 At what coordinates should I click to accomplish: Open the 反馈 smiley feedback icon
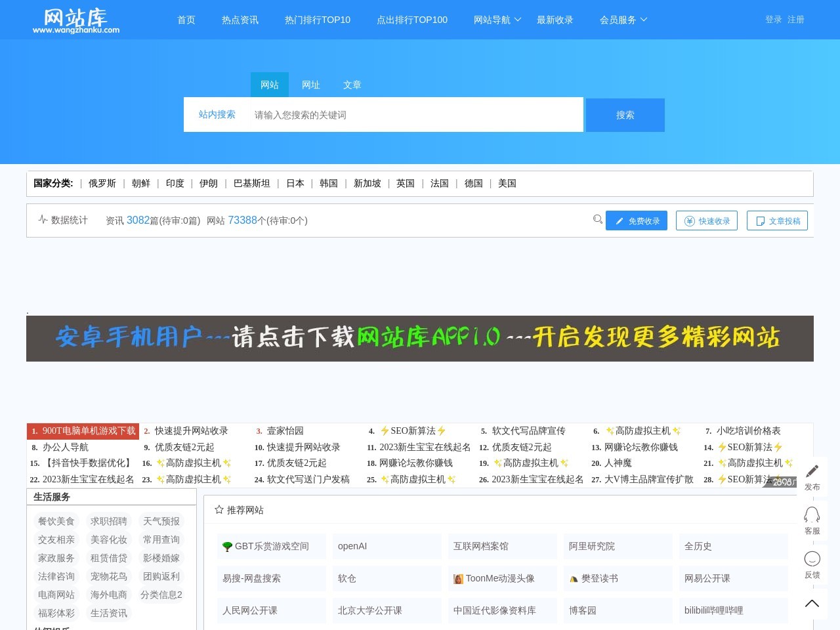click(x=812, y=558)
